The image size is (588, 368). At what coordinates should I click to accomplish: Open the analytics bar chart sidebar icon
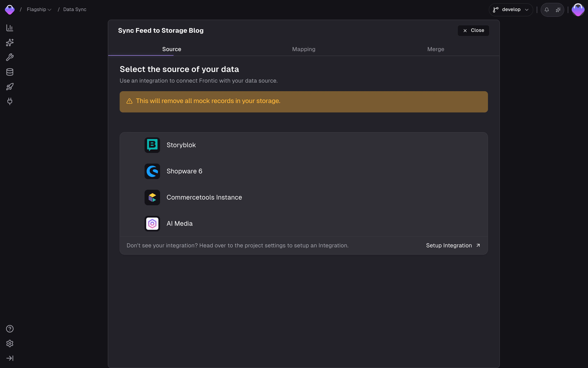[x=10, y=28]
